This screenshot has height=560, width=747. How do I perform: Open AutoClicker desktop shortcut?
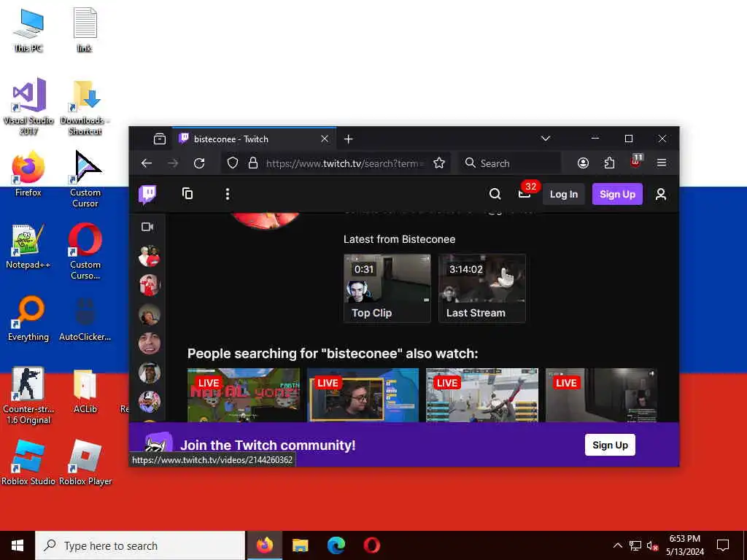tap(85, 318)
